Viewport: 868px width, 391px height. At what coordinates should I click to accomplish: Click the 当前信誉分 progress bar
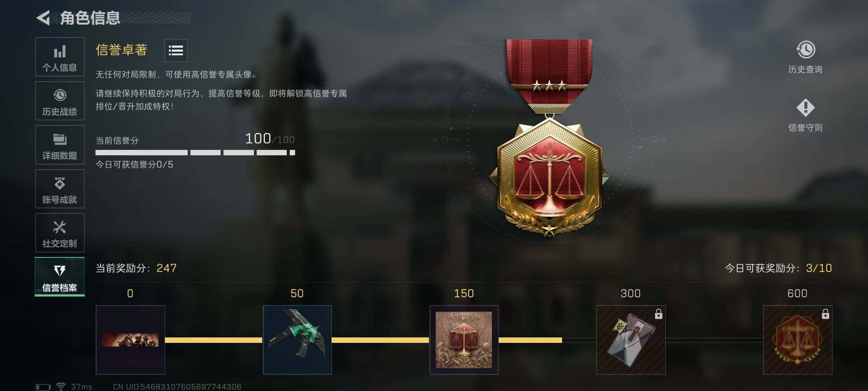point(195,153)
